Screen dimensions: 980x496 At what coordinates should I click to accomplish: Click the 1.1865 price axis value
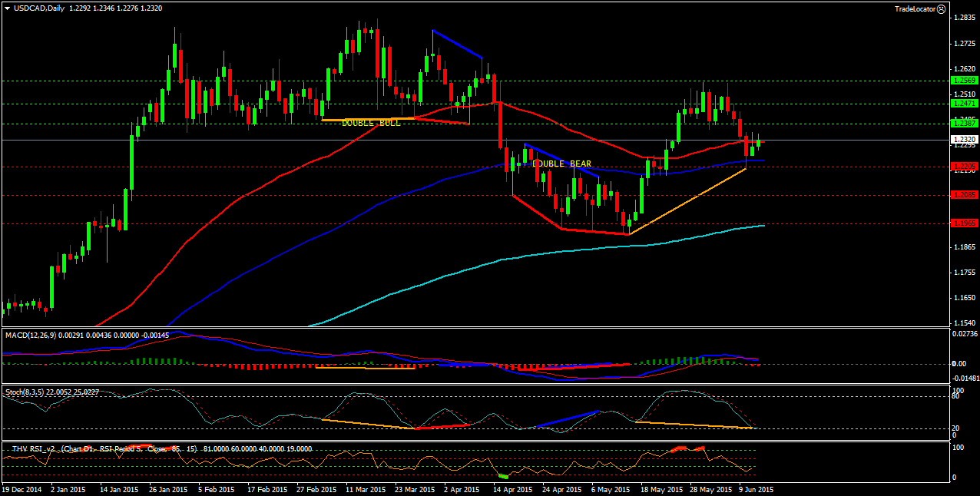[964, 247]
